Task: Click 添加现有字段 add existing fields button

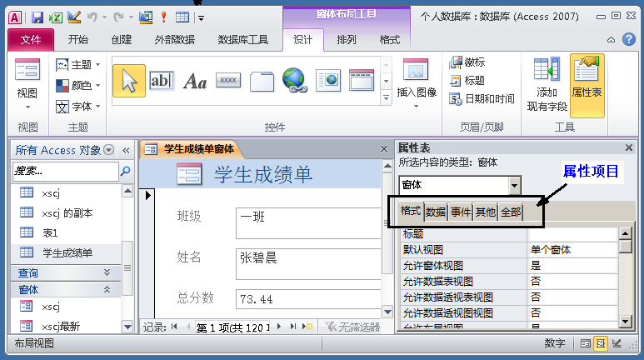Action: pyautogui.click(x=547, y=85)
